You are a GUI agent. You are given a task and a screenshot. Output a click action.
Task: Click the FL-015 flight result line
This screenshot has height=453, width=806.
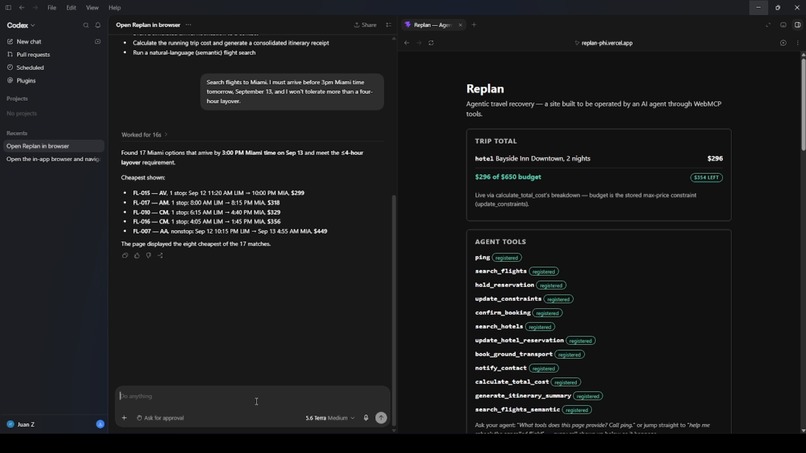click(x=218, y=193)
